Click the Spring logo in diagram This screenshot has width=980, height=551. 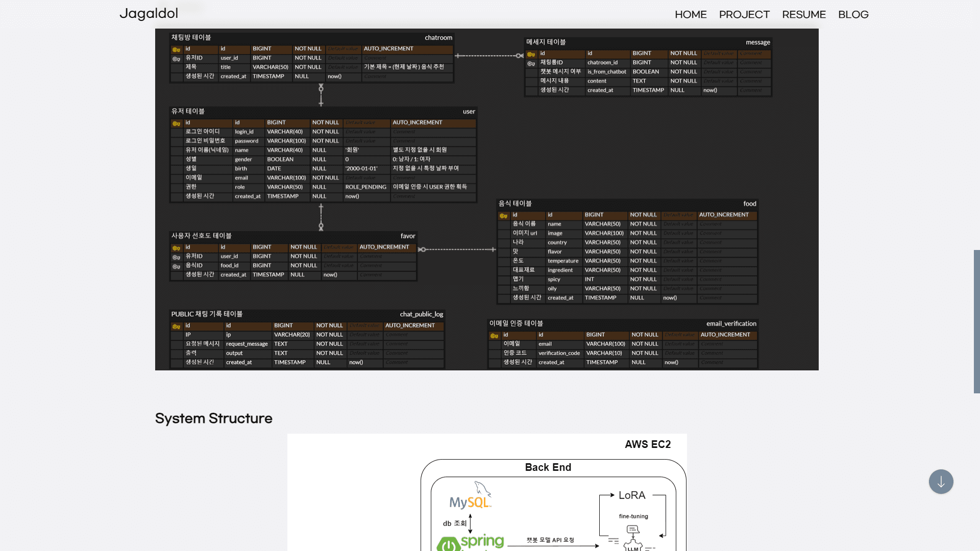(471, 542)
